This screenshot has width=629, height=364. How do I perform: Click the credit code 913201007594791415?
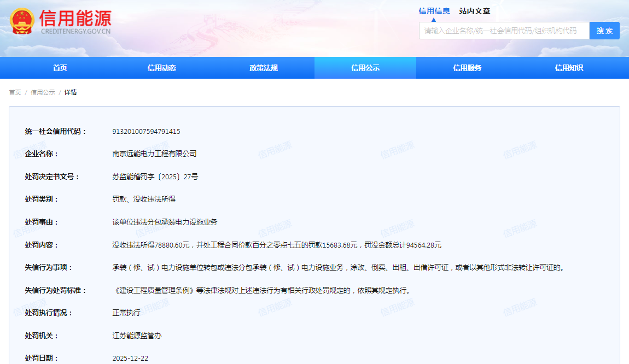pos(146,131)
